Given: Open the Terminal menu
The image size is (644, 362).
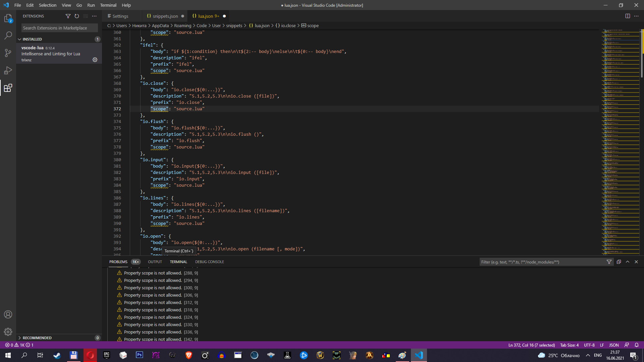Looking at the screenshot, I should tap(108, 5).
